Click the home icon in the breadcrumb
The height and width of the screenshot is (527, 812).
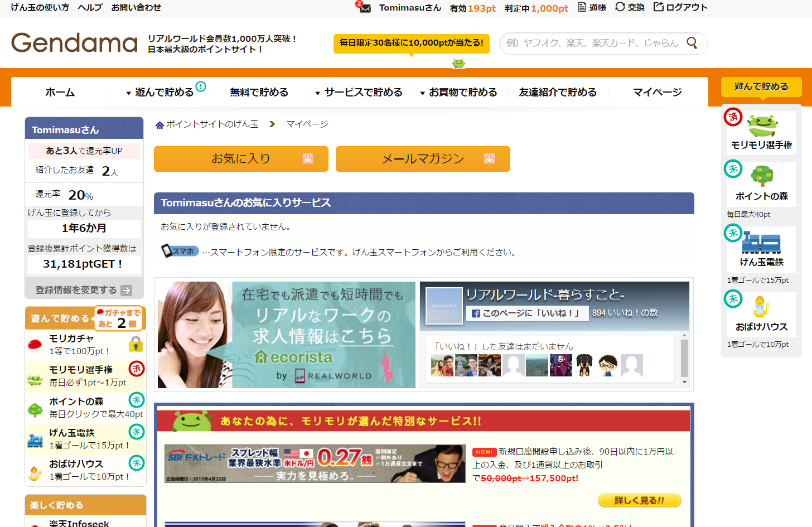(x=159, y=125)
